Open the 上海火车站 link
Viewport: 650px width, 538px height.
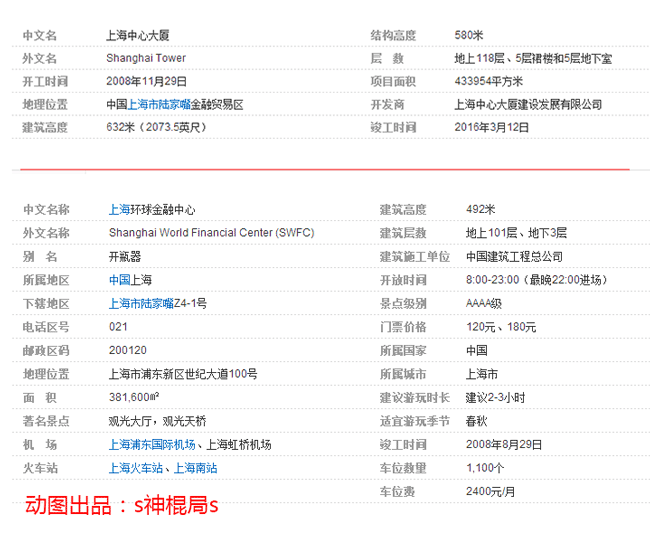(x=136, y=468)
